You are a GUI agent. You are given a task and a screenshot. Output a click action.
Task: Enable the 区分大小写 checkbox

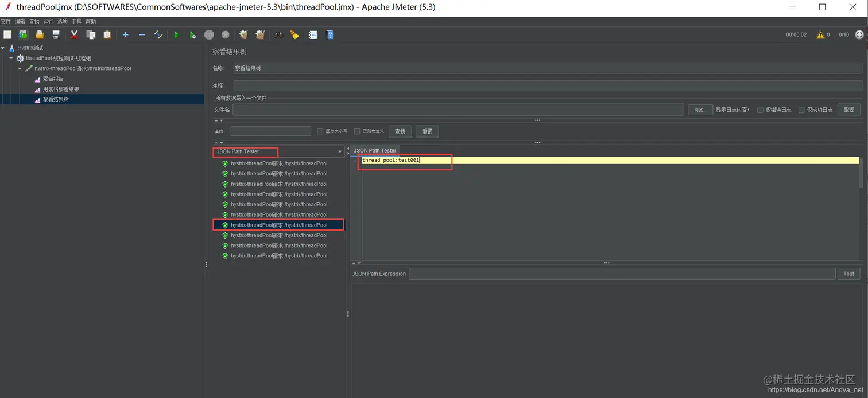click(x=320, y=131)
